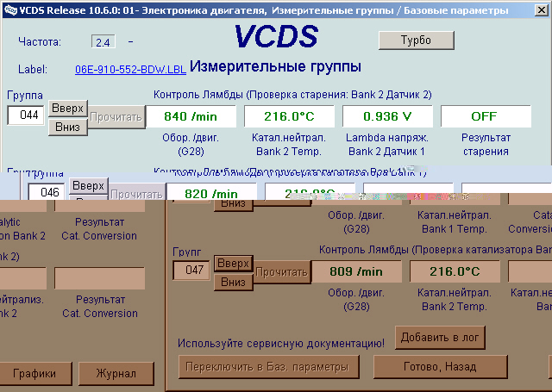
Task: Select the 0.936 V lambda voltage value
Action: point(387,116)
